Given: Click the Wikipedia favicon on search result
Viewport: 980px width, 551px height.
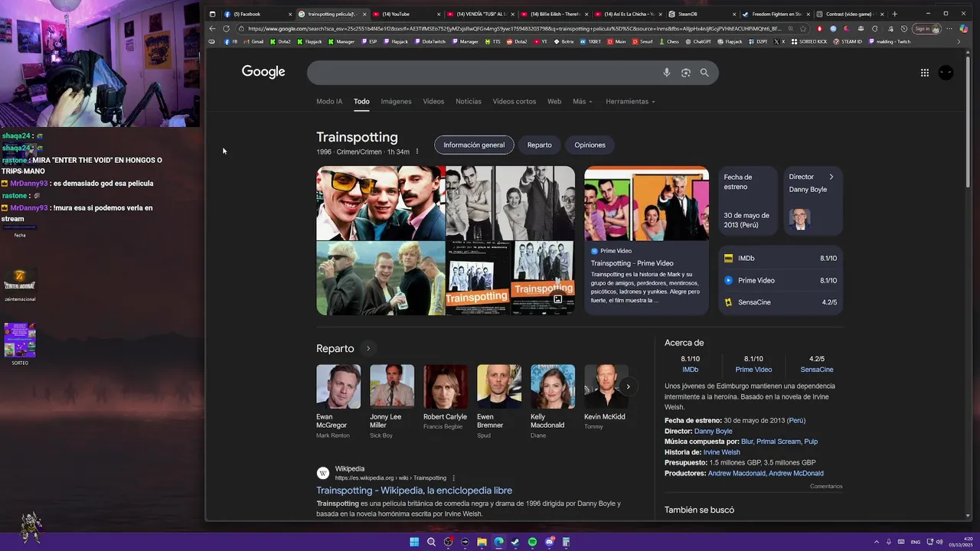Looking at the screenshot, I should coord(323,474).
